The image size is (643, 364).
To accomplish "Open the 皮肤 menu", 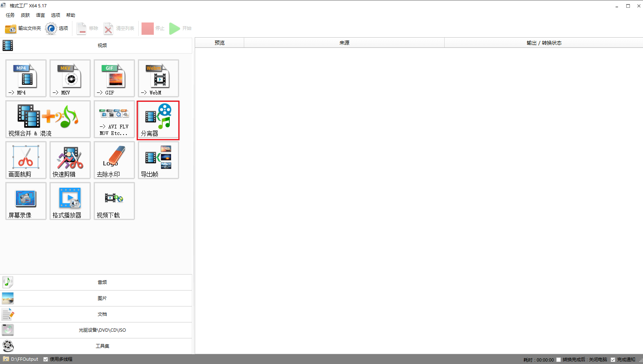I will [x=25, y=15].
